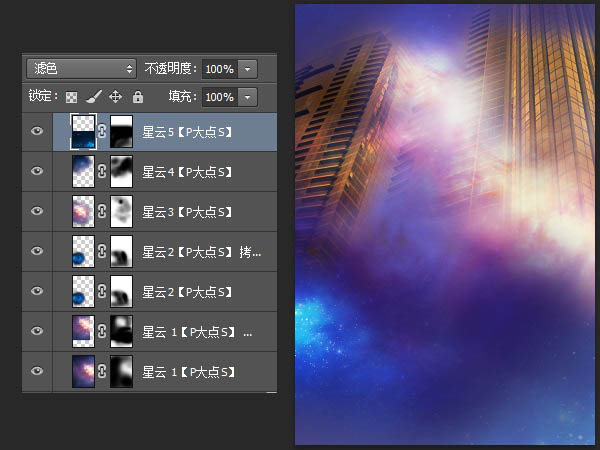Hide the 星云2【P大点S】 layer (not the copy)
Image resolution: width=600 pixels, height=450 pixels.
37,291
